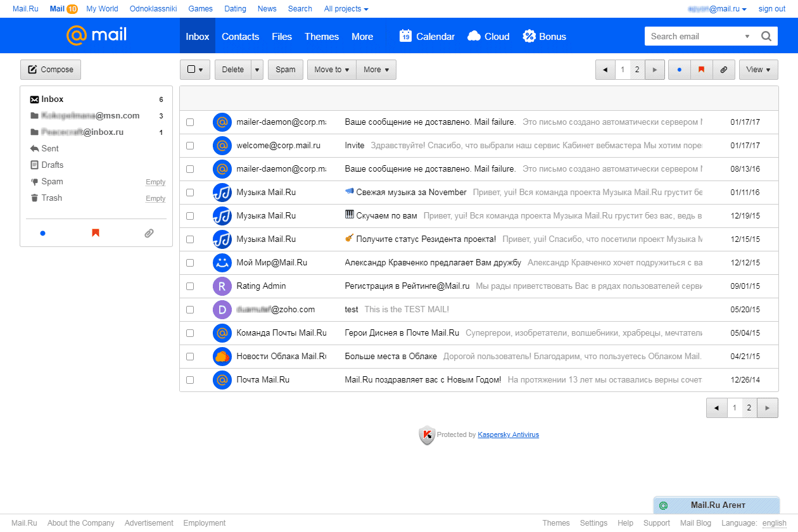Show flagged via sidebar red flag
This screenshot has width=798, height=532.
click(x=96, y=233)
